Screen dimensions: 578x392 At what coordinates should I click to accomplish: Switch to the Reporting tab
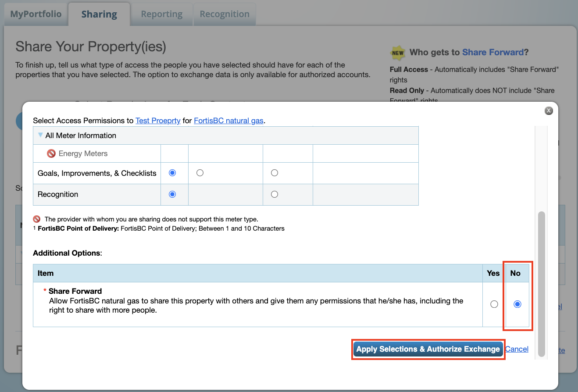[x=161, y=14]
